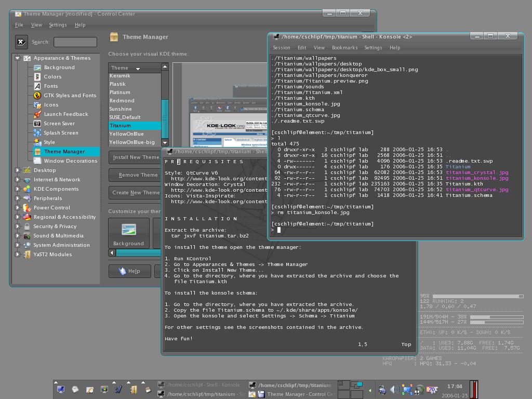Switch to /home/cschlipf Shell Konsole taskbar entry
Viewport: 532px width, 399px height.
tap(199, 385)
